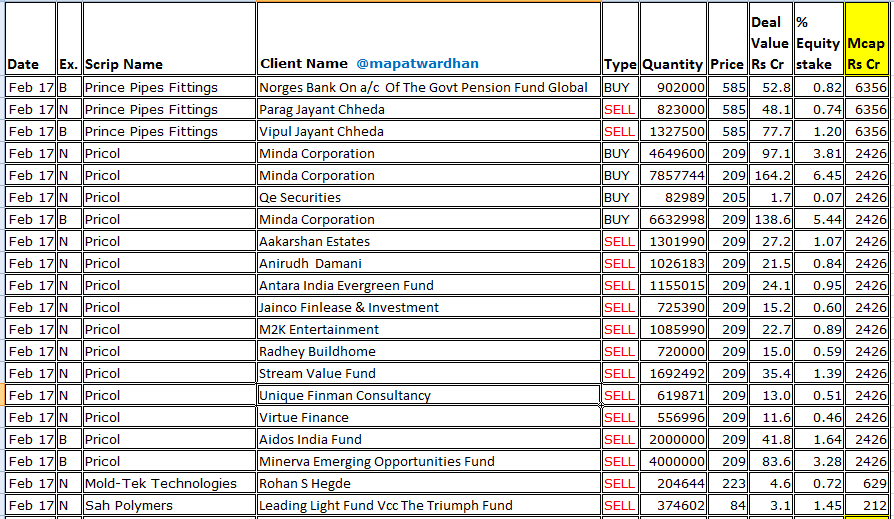Select Jainco Finlease & Investment cell
The image size is (894, 519).
click(429, 307)
